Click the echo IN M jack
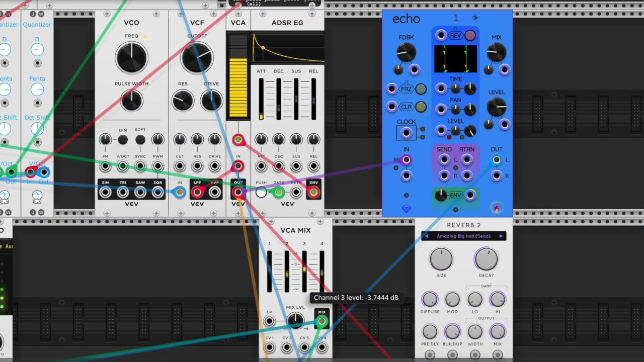Image resolution: width=644 pixels, height=362 pixels. click(x=406, y=160)
